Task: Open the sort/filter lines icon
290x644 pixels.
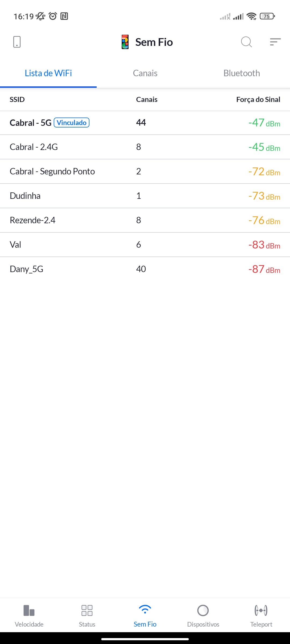Action: [x=275, y=42]
